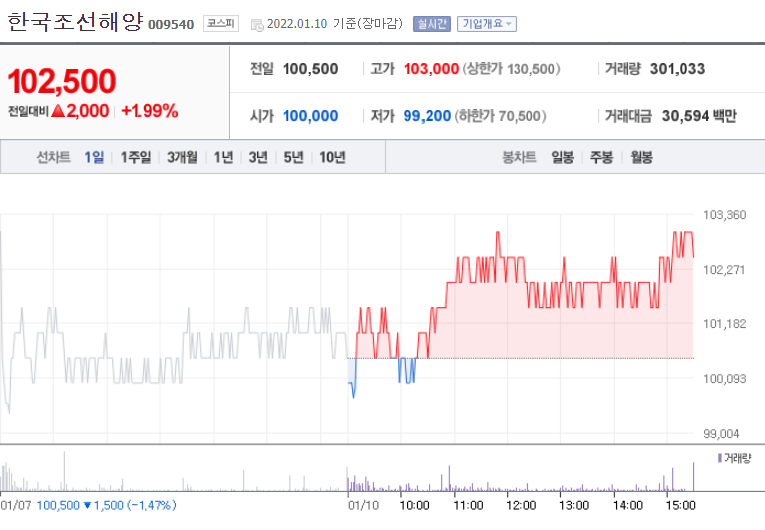Click the 13:00 time axis label
Image resolution: width=765 pixels, height=530 pixels.
point(574,506)
